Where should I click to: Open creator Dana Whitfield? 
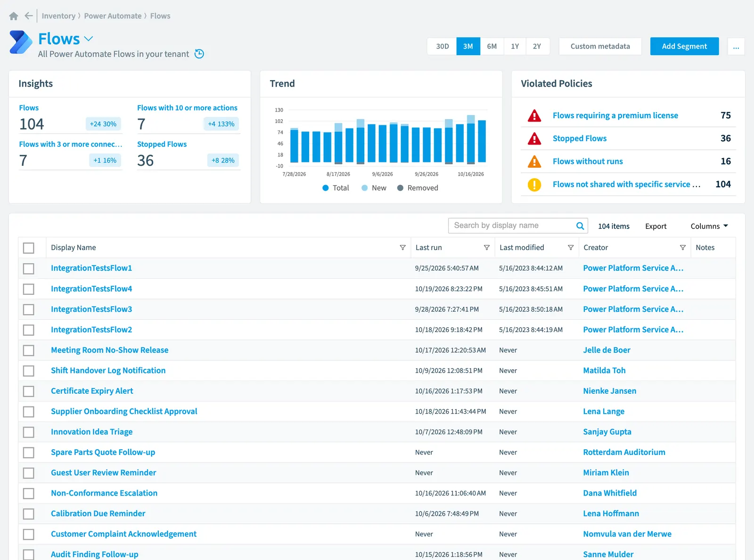tap(610, 493)
